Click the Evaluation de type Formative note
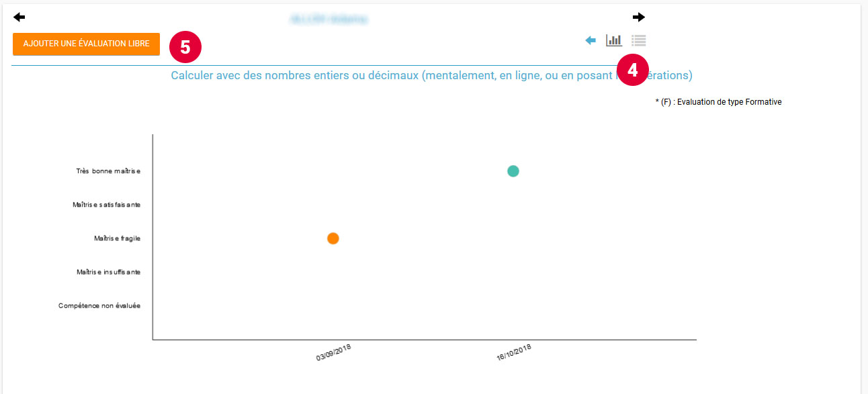Screen dimensions: 868x394 718,102
